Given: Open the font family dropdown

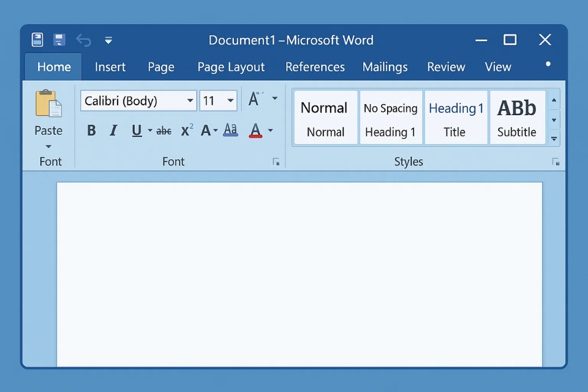Looking at the screenshot, I should pyautogui.click(x=190, y=100).
